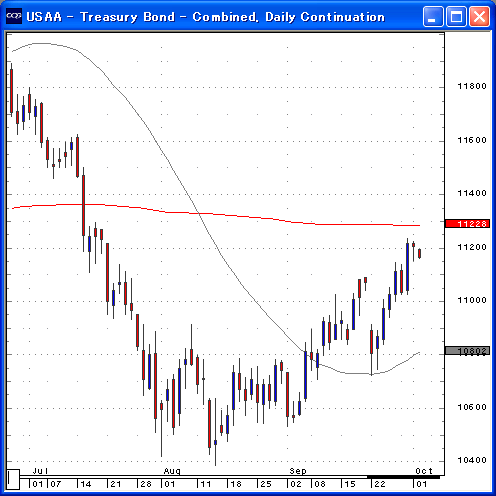The width and height of the screenshot is (496, 496).
Task: Click the Jul month label
Action: [40, 471]
